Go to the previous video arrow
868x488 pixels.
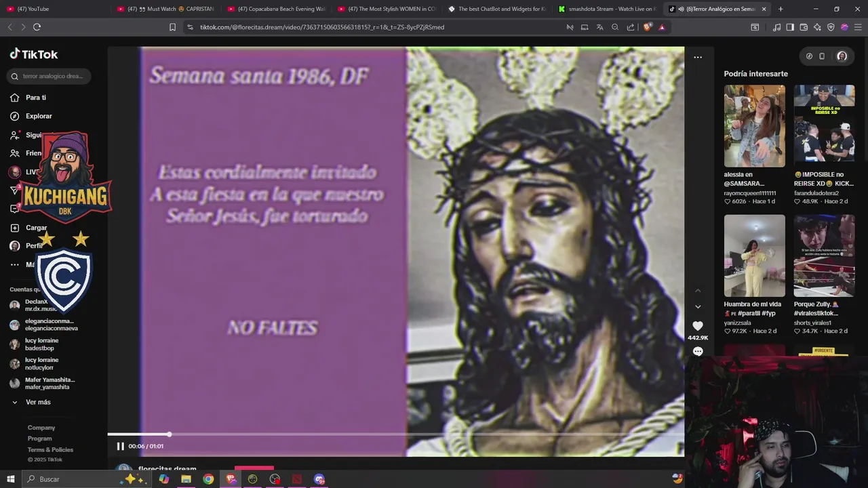pos(698,290)
